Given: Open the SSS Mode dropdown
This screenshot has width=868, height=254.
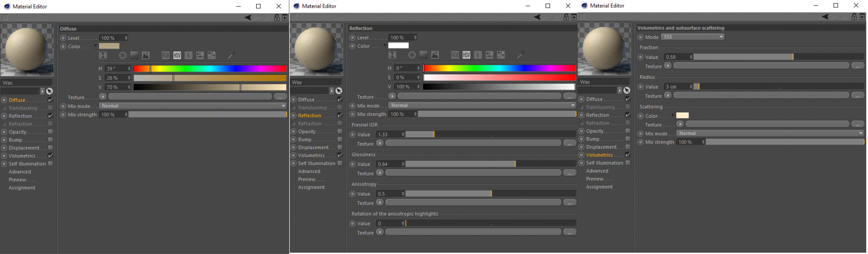Looking at the screenshot, I should pyautogui.click(x=693, y=37).
